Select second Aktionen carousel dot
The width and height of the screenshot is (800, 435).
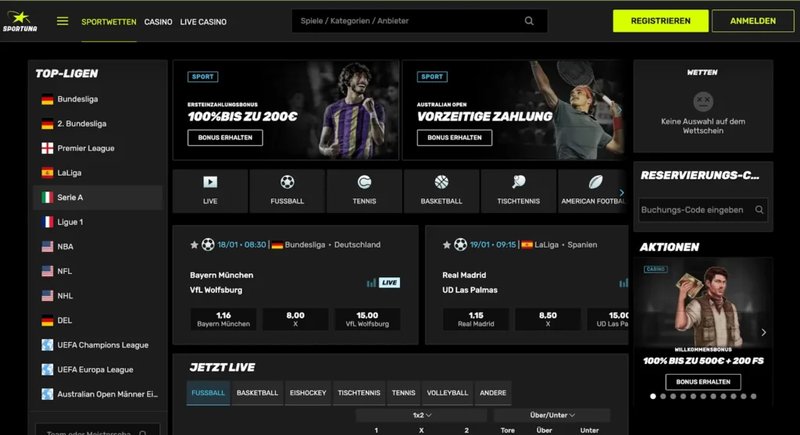pyautogui.click(x=663, y=396)
